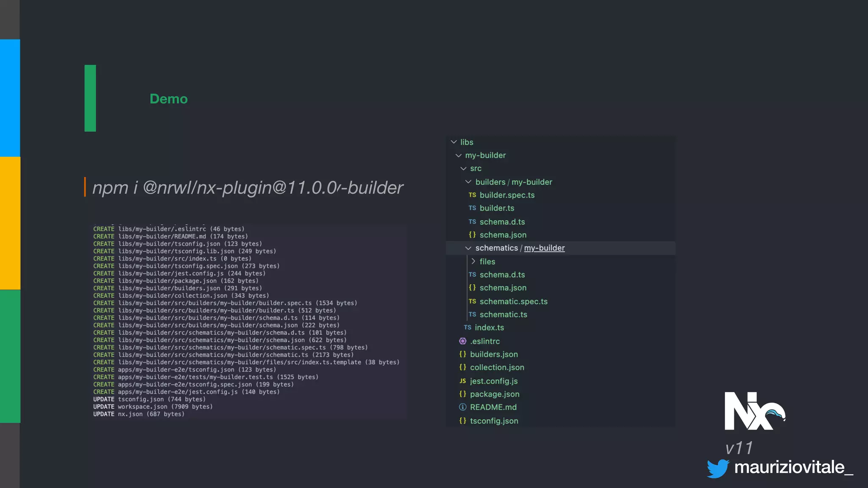Open collection.json file
Screen dimensions: 868x488
click(x=497, y=367)
